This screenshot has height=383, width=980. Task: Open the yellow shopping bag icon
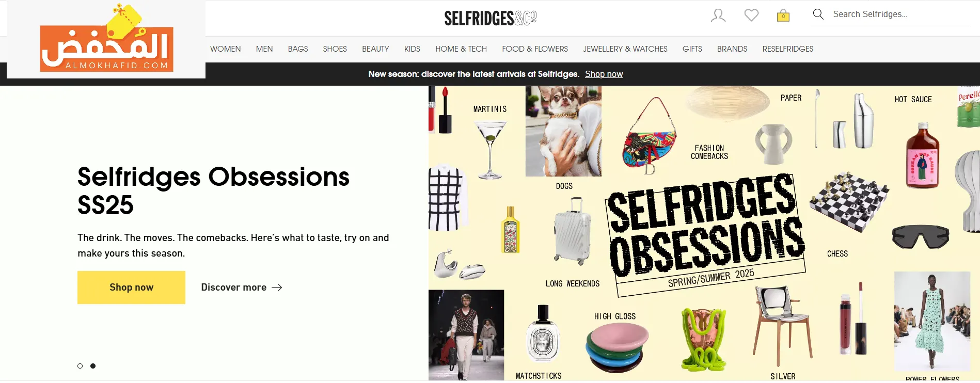(x=783, y=15)
